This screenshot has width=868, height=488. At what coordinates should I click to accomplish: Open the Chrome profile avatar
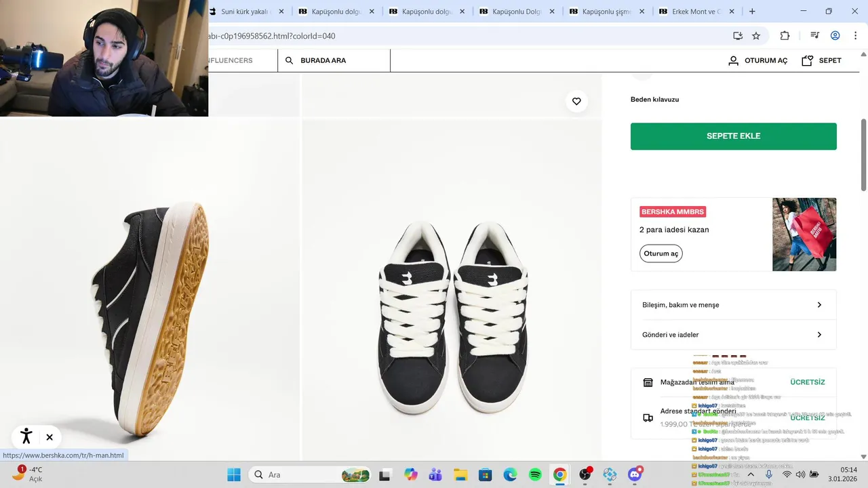click(835, 36)
